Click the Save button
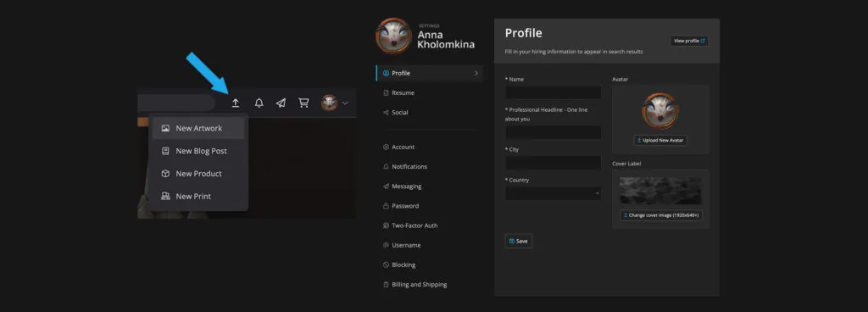868x312 pixels. (519, 241)
